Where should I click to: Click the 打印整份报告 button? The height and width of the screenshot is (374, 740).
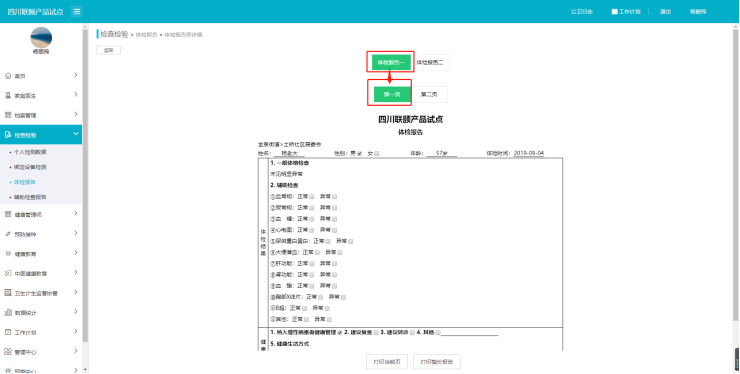pyautogui.click(x=437, y=362)
